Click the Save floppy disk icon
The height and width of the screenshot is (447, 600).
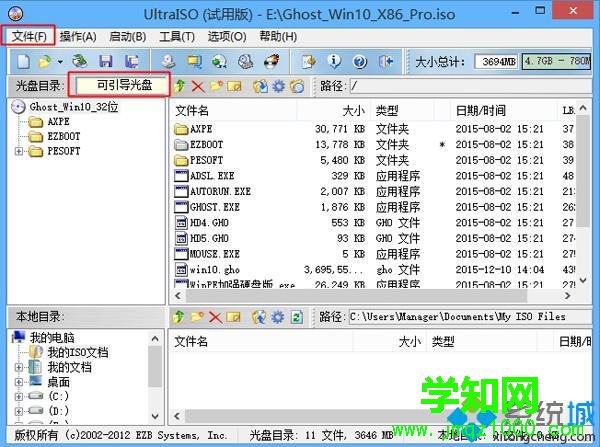106,61
